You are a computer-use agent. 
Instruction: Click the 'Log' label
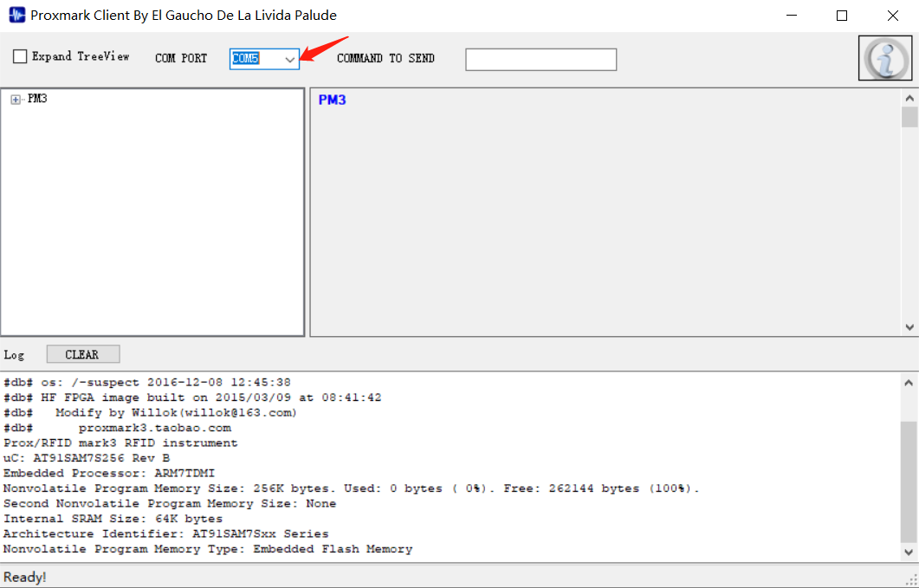click(14, 355)
